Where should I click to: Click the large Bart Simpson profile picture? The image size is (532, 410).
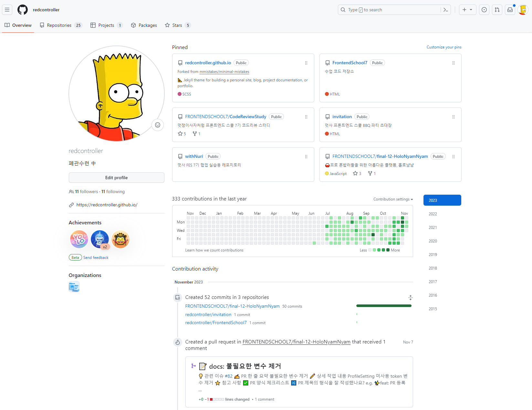click(117, 94)
